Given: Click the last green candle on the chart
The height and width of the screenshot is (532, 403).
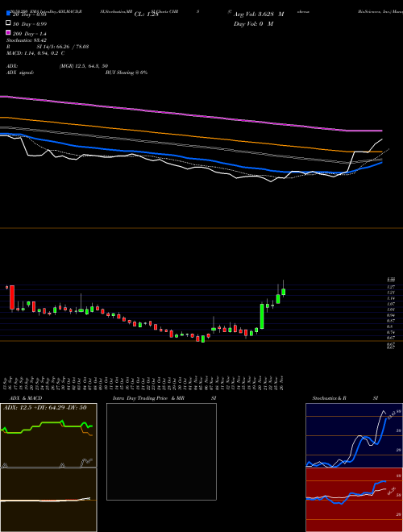Looking at the screenshot, I should pos(283,292).
